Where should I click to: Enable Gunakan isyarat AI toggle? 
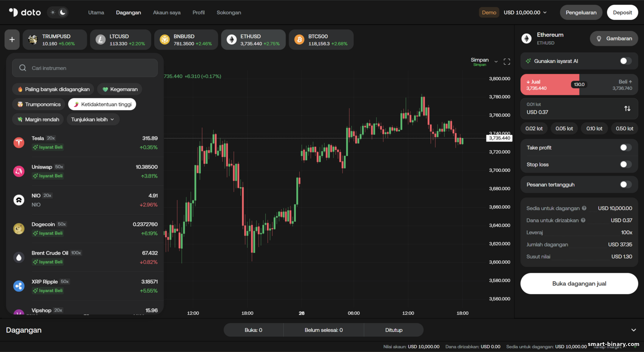pos(626,61)
